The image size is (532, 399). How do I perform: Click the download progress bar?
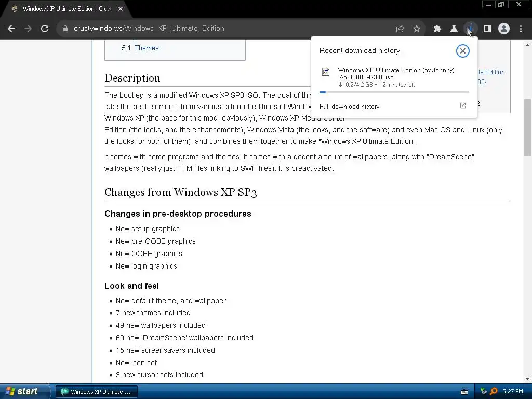(394, 92)
